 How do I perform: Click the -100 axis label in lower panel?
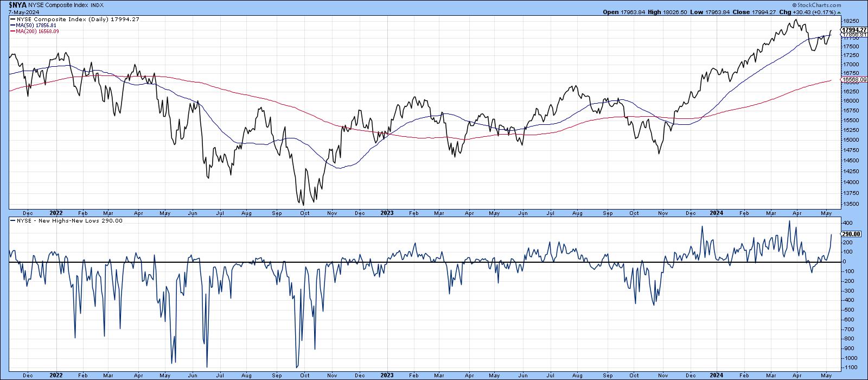[x=848, y=271]
